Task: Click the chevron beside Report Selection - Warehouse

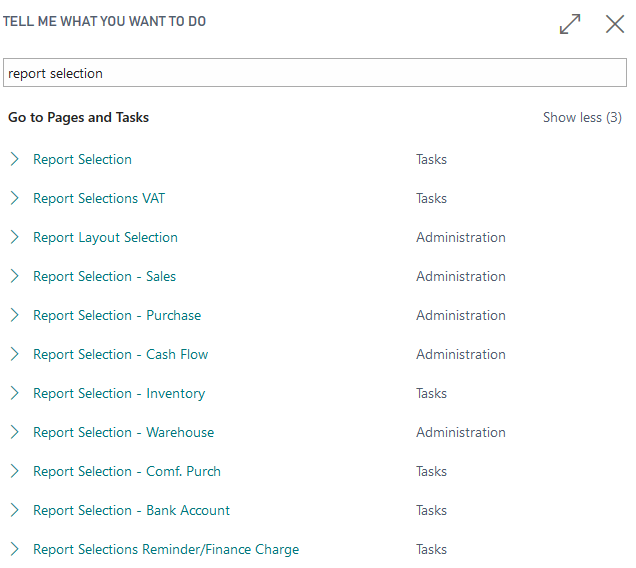Action: point(15,432)
